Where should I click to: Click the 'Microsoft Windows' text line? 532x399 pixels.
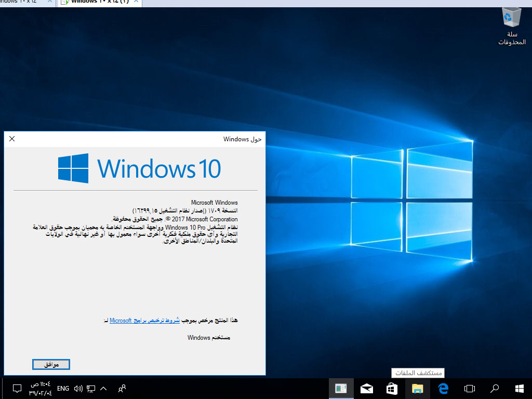[215, 203]
